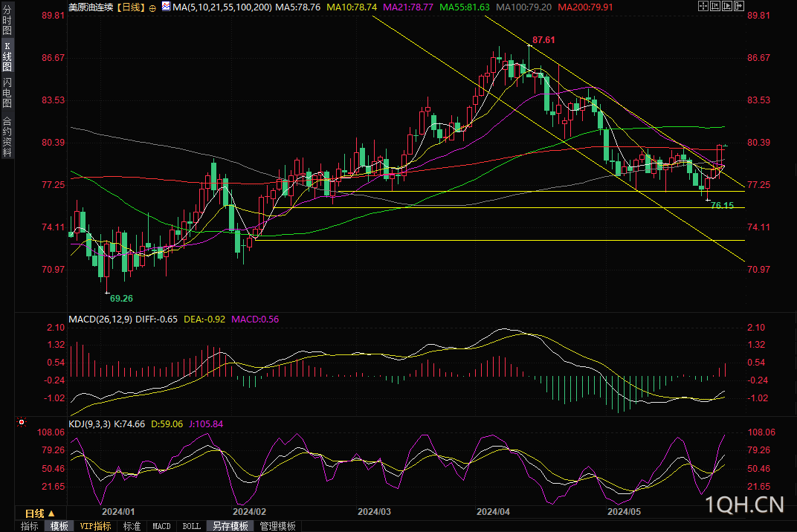Click the MA100:79.20 value label

tap(523, 7)
